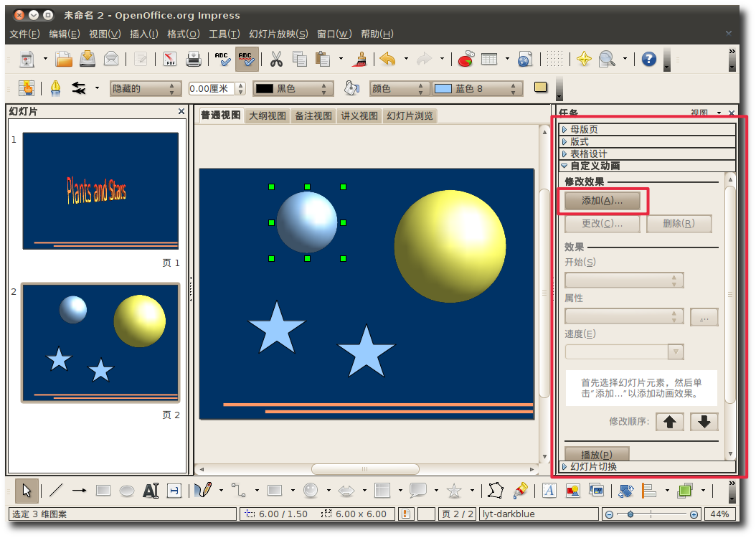Click the Save document icon
This screenshot has width=756, height=538.
click(88, 59)
